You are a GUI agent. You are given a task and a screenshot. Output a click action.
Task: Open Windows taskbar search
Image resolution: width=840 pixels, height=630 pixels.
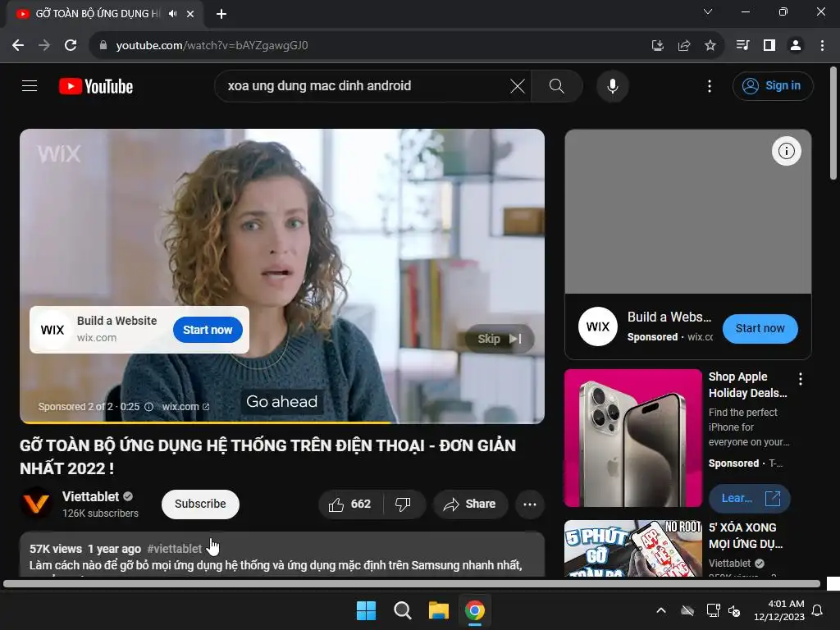tap(402, 610)
